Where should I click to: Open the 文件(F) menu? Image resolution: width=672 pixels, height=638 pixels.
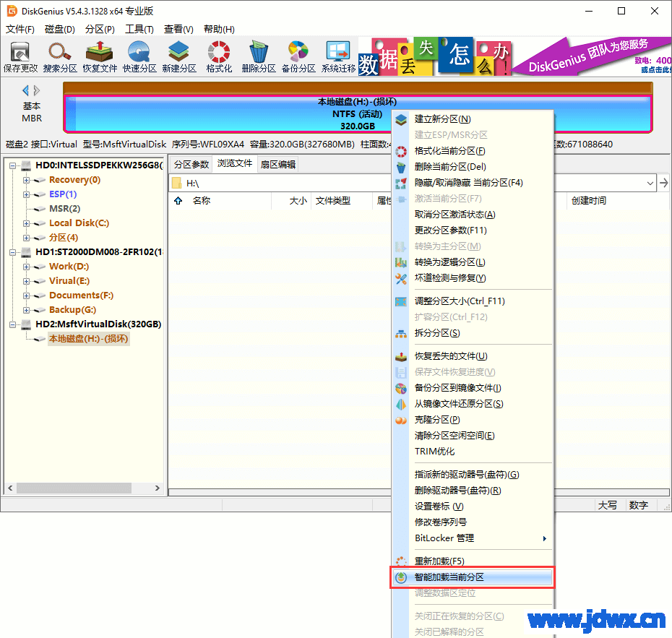point(20,29)
